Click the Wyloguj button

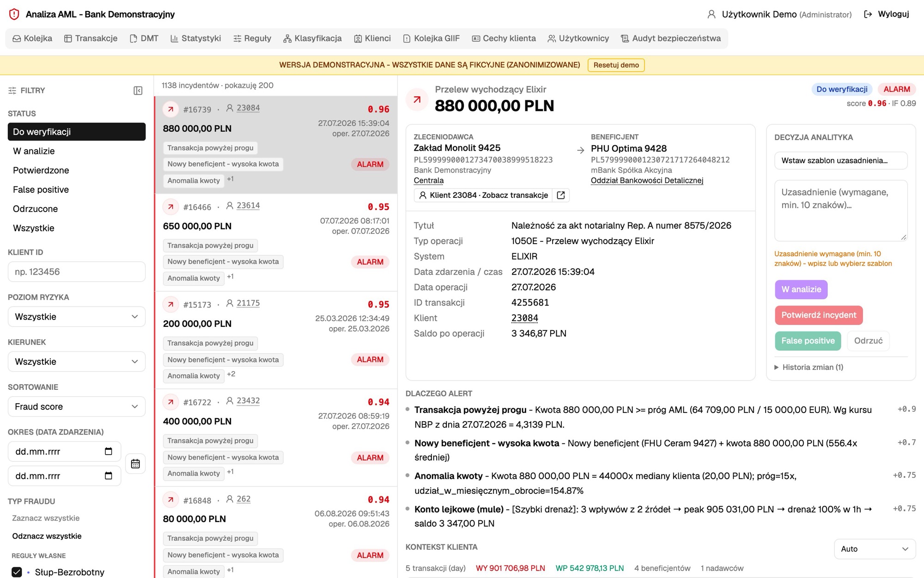886,14
